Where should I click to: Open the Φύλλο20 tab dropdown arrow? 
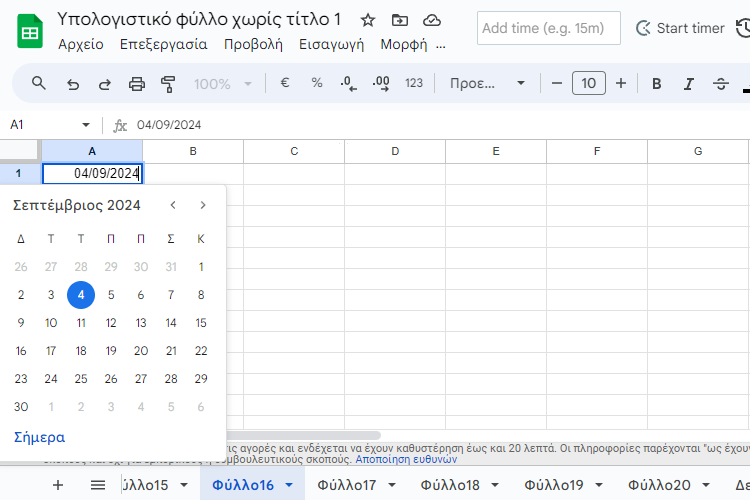706,485
